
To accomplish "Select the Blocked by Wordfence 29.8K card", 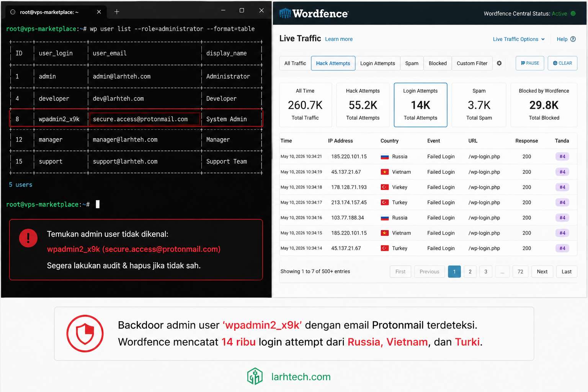I will [x=544, y=105].
